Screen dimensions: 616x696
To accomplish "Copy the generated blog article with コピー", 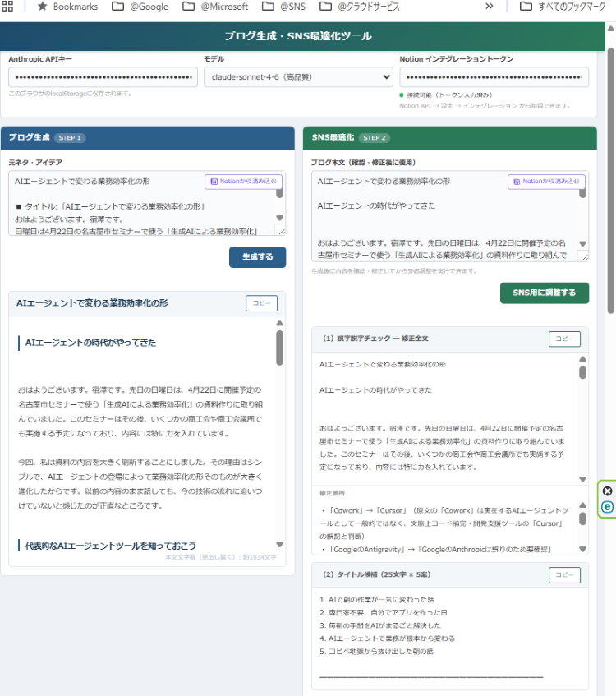I will (x=261, y=303).
